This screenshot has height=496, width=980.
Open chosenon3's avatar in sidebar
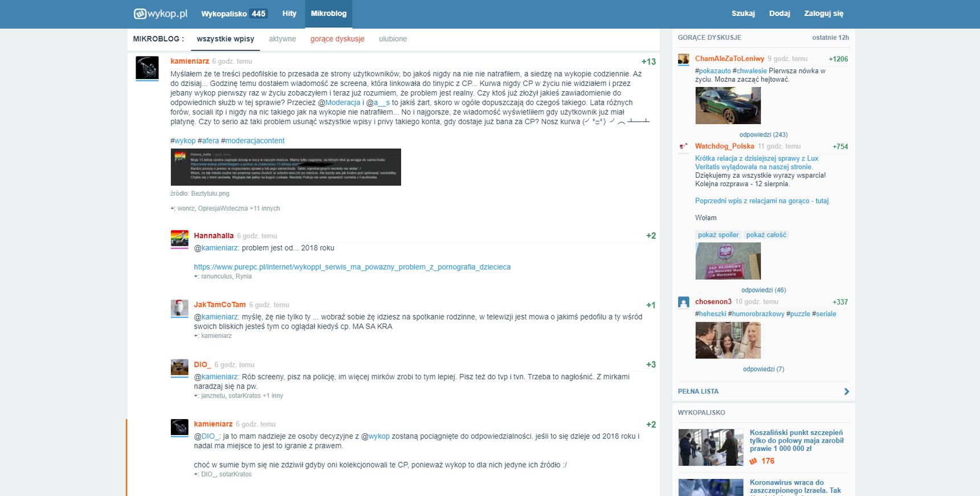(684, 302)
